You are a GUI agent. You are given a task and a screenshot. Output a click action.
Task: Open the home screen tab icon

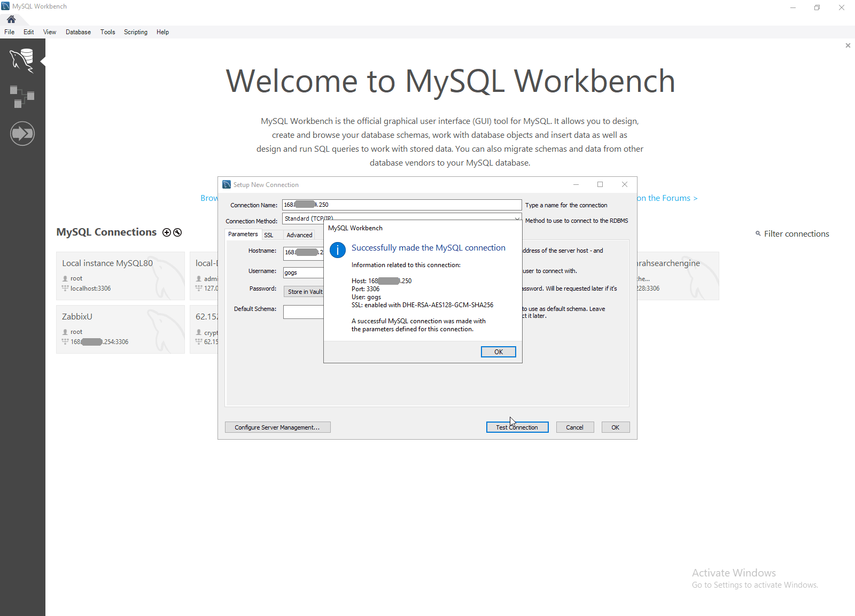(x=11, y=19)
